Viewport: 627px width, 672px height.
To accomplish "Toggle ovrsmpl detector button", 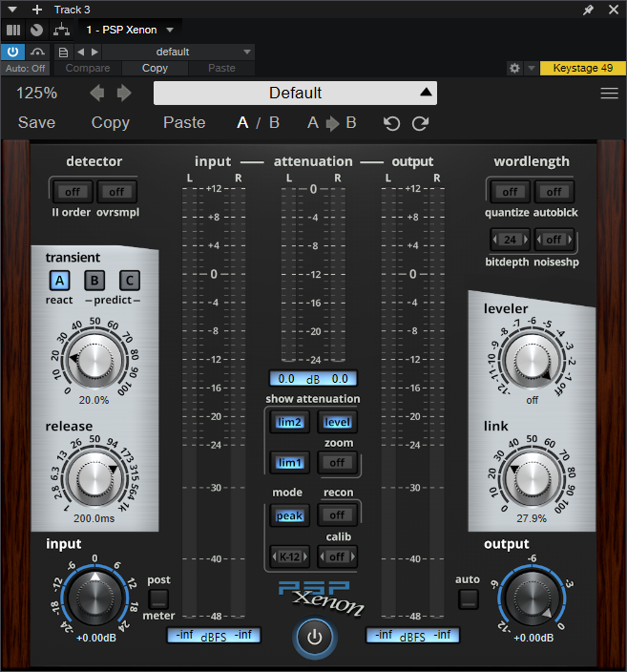I will point(116,192).
